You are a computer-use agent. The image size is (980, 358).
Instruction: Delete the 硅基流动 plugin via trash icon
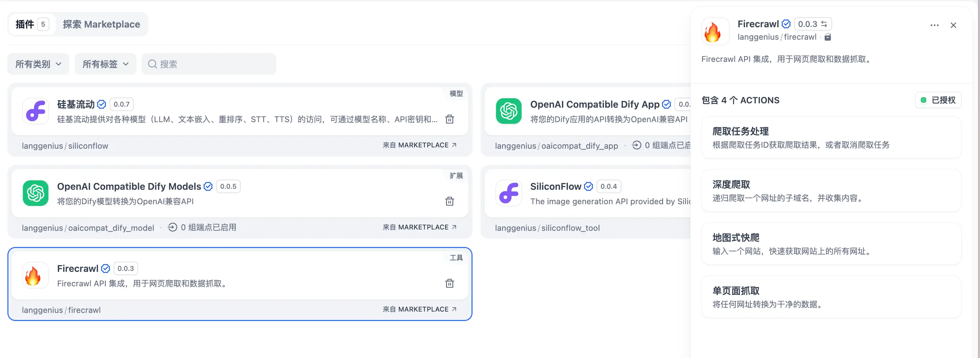pos(449,119)
